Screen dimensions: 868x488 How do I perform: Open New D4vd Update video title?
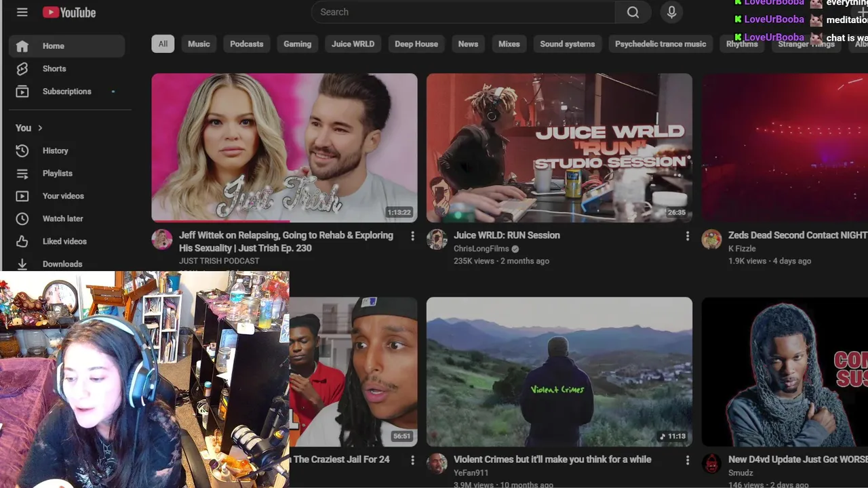point(797,460)
